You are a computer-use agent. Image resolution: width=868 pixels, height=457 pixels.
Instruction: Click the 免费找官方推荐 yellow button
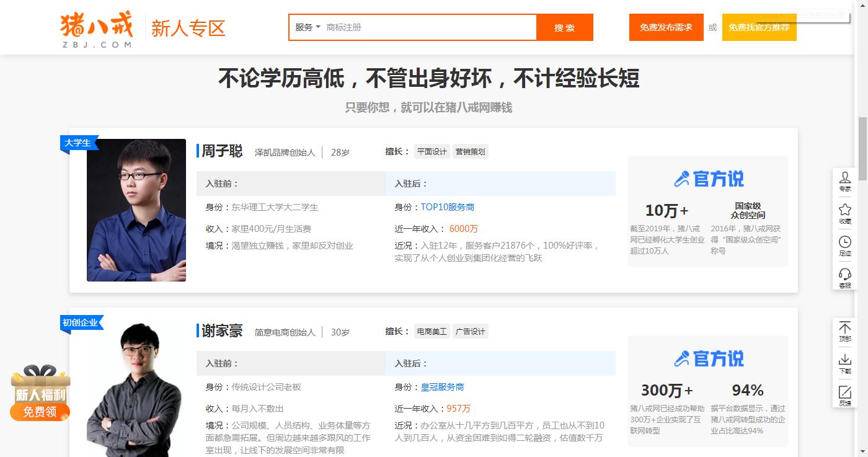pos(759,27)
